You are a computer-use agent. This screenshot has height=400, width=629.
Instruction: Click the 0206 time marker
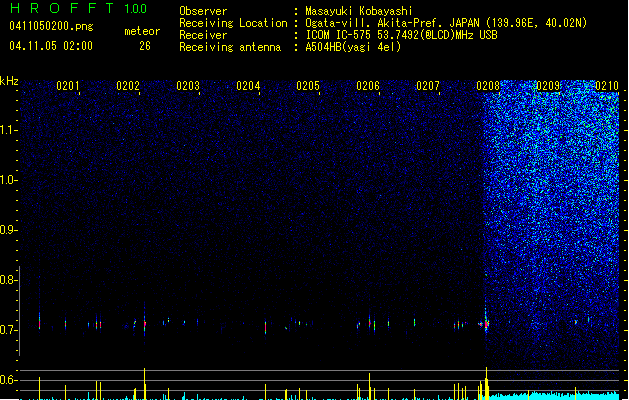(368, 85)
